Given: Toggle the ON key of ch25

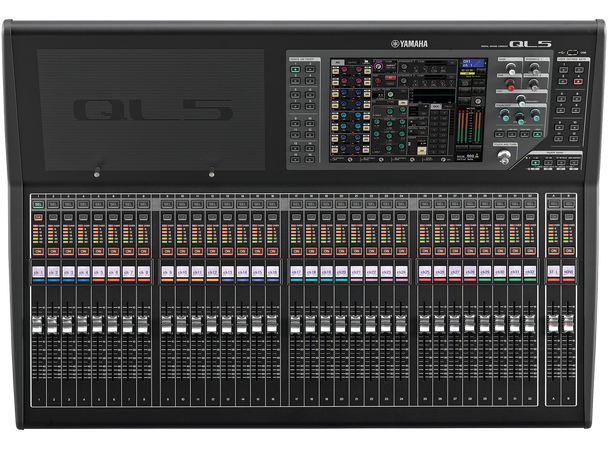Looking at the screenshot, I should pos(425,251).
